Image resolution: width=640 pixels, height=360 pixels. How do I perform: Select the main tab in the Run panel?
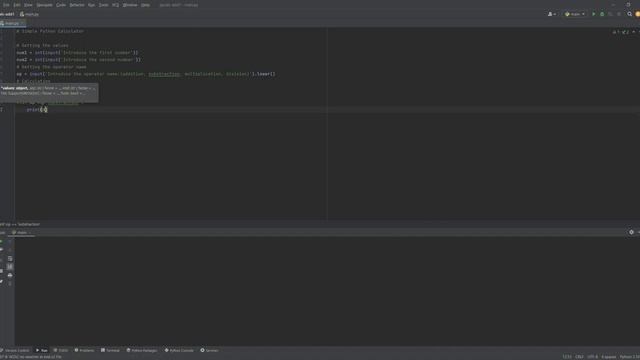tap(21, 233)
